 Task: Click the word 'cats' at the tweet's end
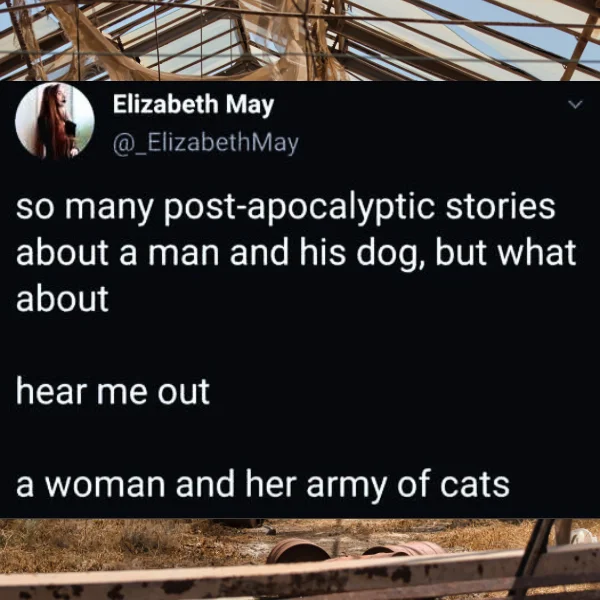(x=475, y=484)
